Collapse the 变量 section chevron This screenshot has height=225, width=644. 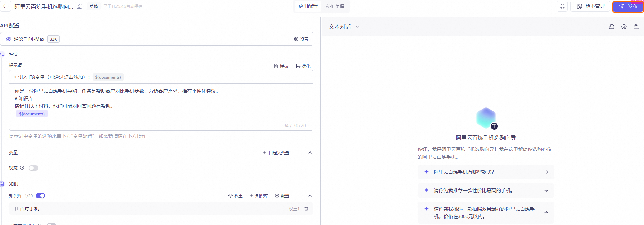point(310,153)
